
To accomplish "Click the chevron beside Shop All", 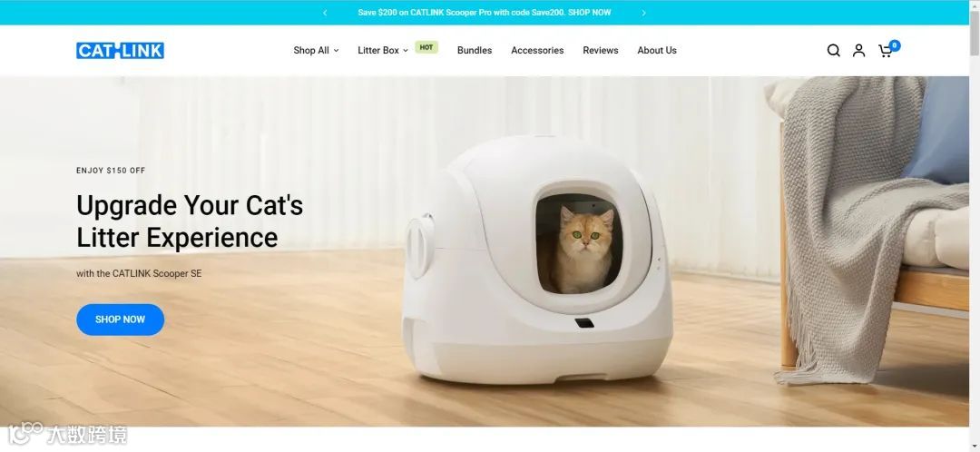I will pyautogui.click(x=336, y=51).
